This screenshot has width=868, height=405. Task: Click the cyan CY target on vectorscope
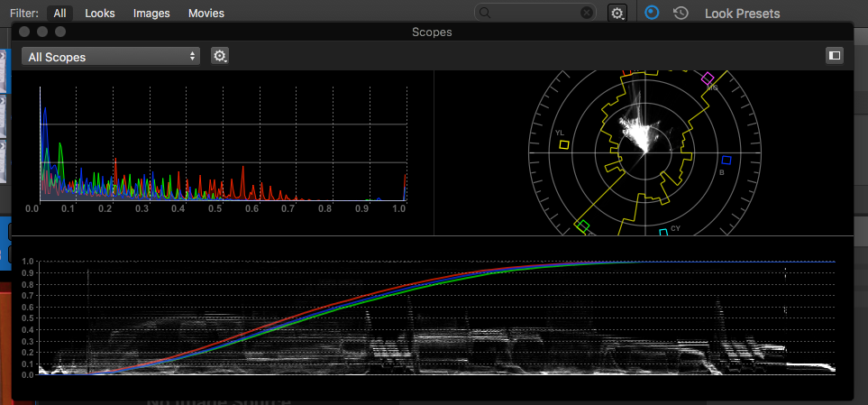663,233
